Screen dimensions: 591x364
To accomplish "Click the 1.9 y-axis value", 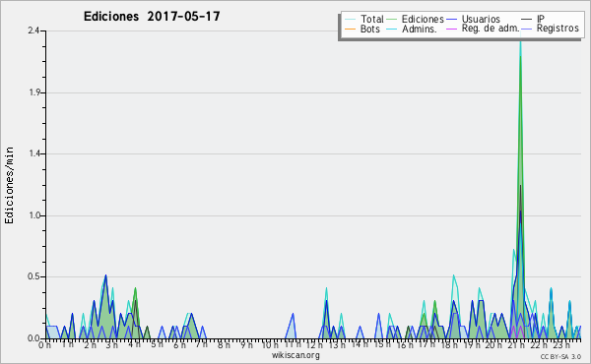I will [x=34, y=92].
